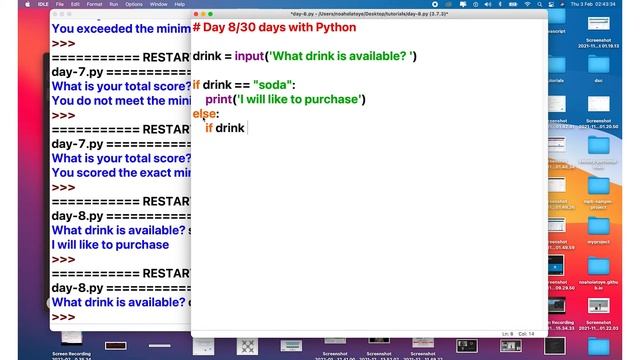Screen dimensions: 640x360
Task: Open the Edit menu
Action: click(x=75, y=4)
